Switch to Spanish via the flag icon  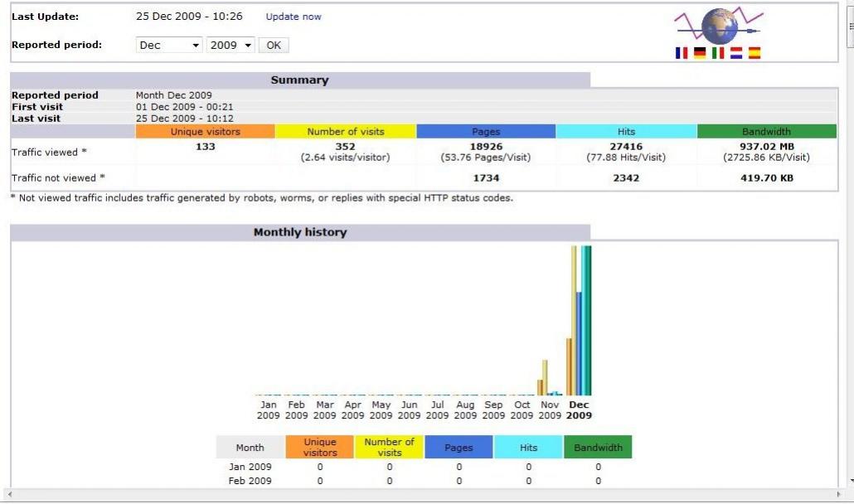tap(755, 53)
